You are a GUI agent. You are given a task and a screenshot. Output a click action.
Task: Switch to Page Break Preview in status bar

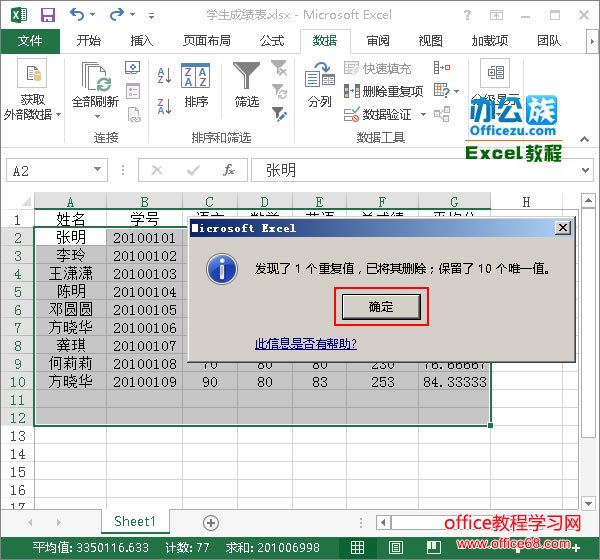(434, 547)
